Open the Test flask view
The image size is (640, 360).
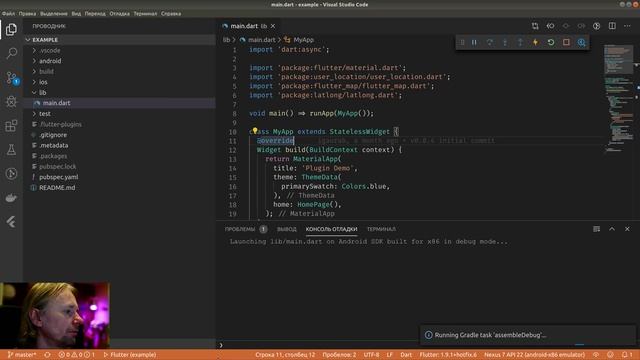tap(11, 149)
